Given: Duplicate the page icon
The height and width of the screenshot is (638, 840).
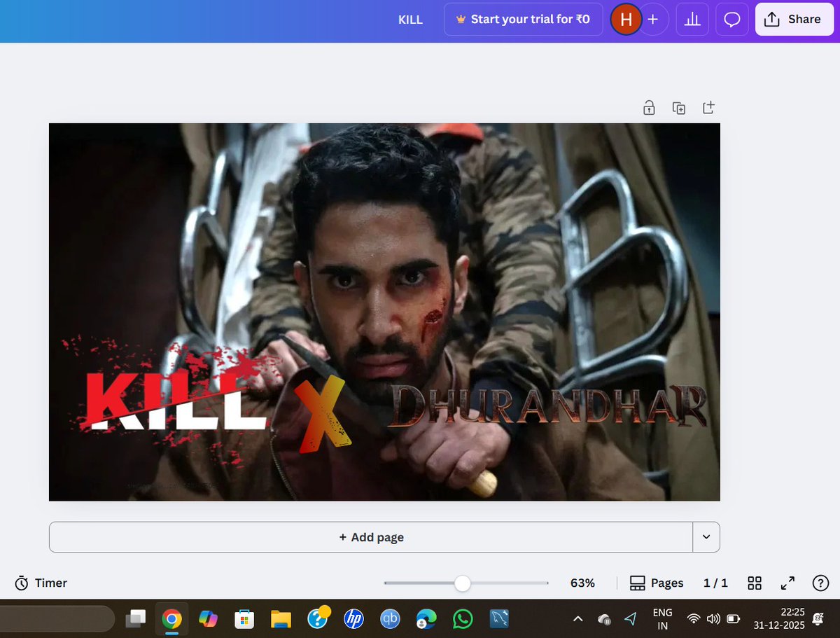Looking at the screenshot, I should pos(679,108).
